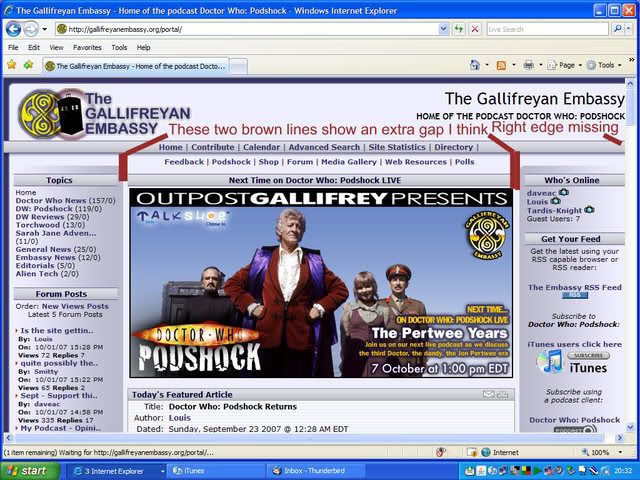Open the Tools command bar dropdown
Screen dimensions: 640x480
click(604, 65)
